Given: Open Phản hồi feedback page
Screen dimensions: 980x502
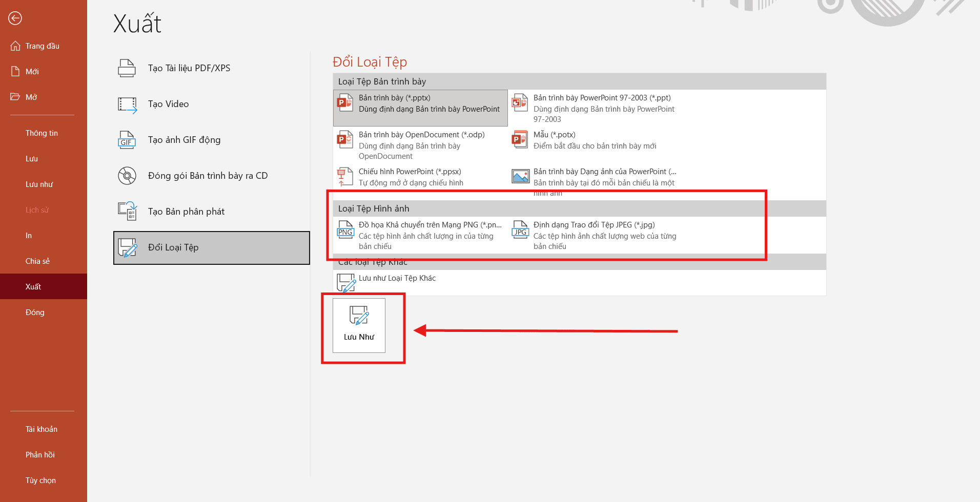Looking at the screenshot, I should click(44, 455).
